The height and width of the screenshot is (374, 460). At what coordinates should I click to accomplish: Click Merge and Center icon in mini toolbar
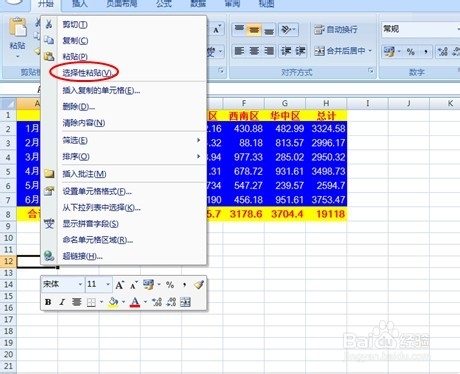tap(185, 302)
